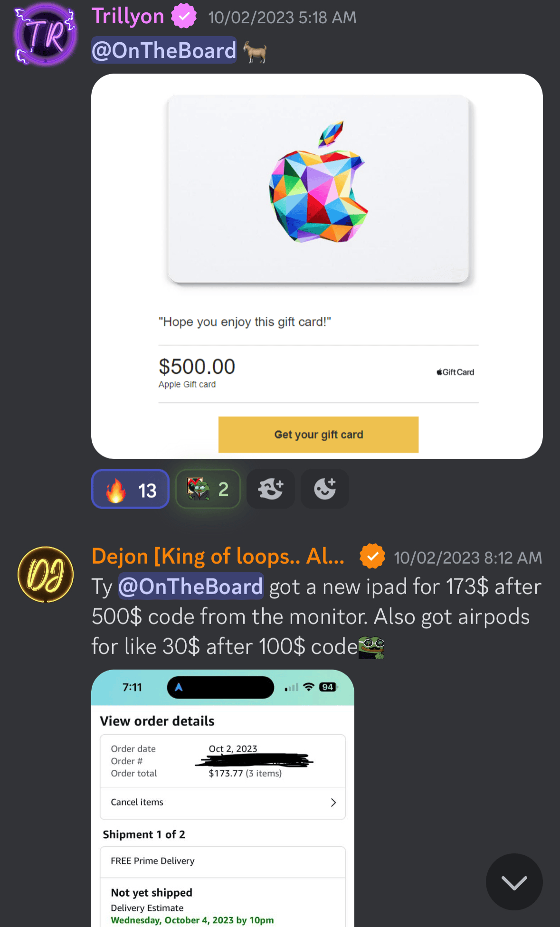Open Dejon's yellow DJ avatar

point(46,574)
